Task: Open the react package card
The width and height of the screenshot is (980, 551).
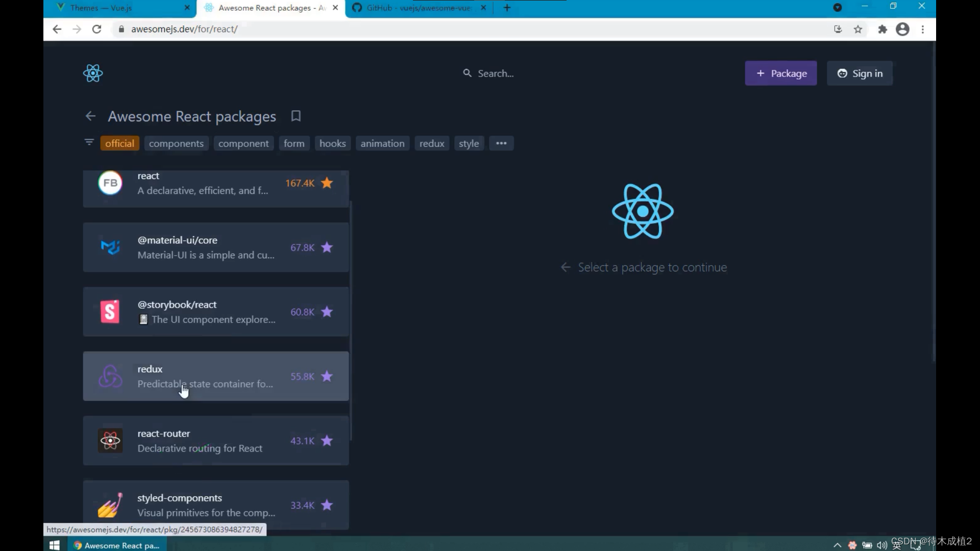Action: click(216, 189)
